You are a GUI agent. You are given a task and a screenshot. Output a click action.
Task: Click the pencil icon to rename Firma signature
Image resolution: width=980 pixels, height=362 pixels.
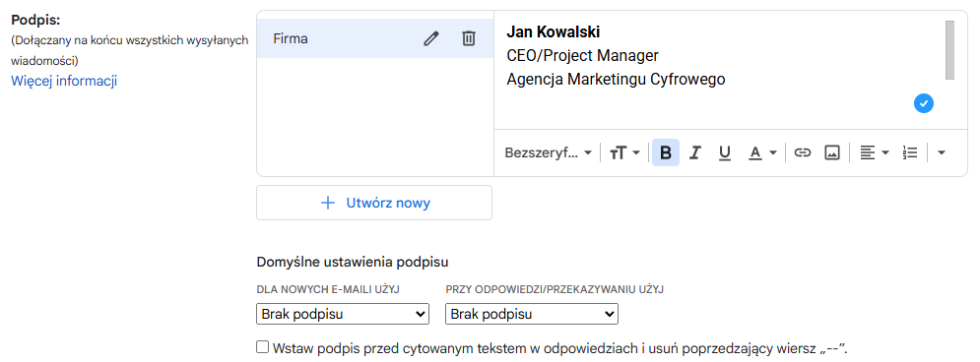coord(430,38)
